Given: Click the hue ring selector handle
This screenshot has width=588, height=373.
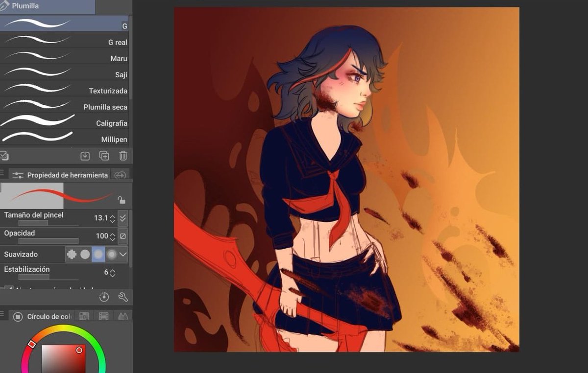Looking at the screenshot, I should [32, 345].
